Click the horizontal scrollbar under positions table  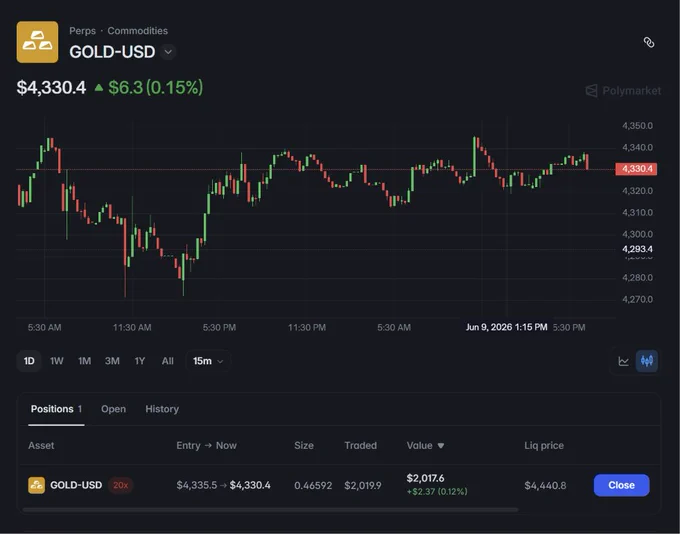point(270,510)
